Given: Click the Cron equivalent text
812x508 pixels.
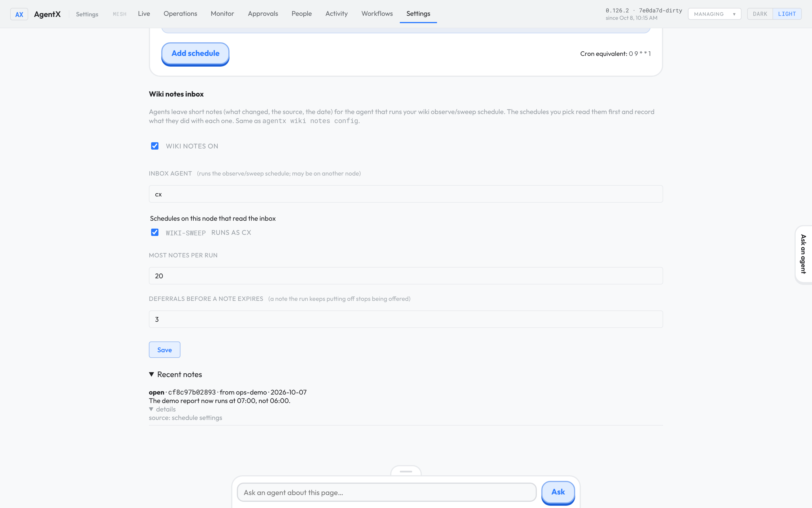Looking at the screenshot, I should tap(615, 54).
